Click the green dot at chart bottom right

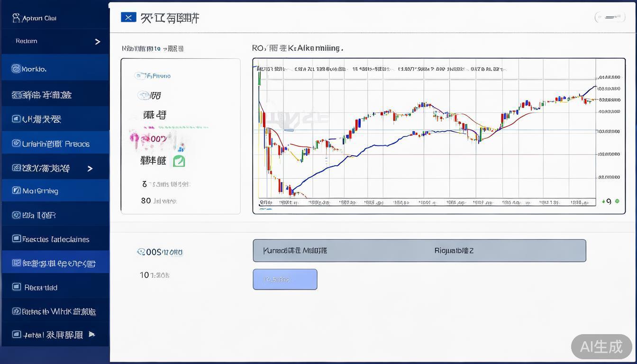click(617, 201)
